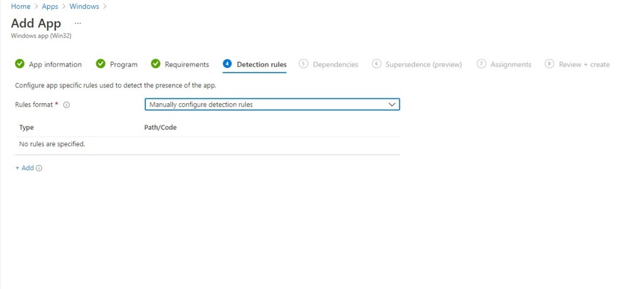Screen dimensions: 644x289
Task: Click the info icon beside Rules format
Action: click(66, 105)
